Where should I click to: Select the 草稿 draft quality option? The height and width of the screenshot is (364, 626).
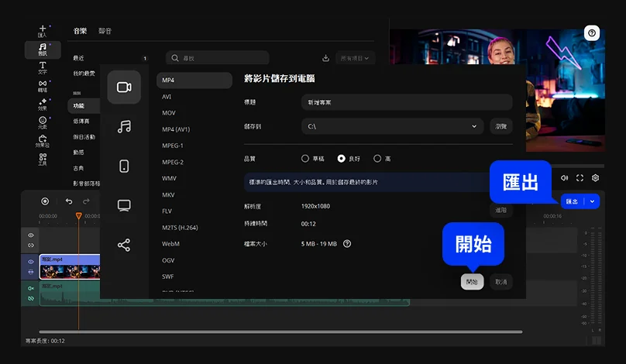(x=312, y=159)
